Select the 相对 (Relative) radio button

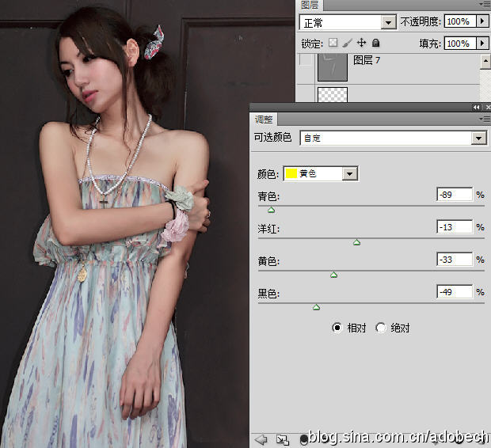point(337,328)
